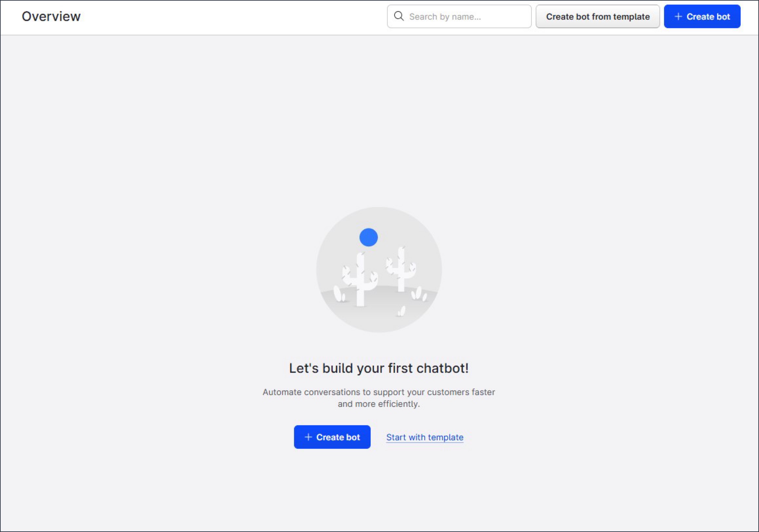The height and width of the screenshot is (532, 759).
Task: Click the magnifier icon in search box
Action: (399, 16)
